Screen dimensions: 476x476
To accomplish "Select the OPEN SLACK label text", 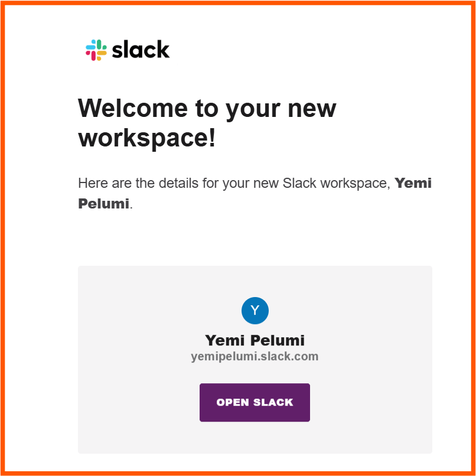I will pyautogui.click(x=255, y=402).
